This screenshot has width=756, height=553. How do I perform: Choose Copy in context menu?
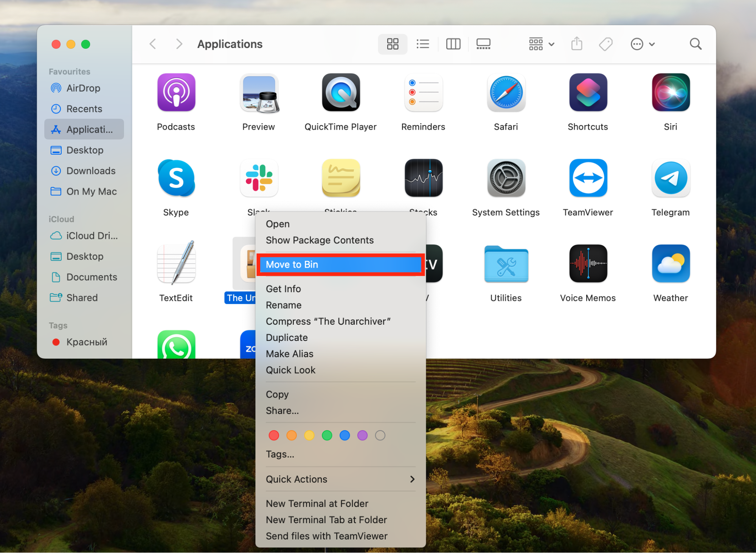(340, 395)
